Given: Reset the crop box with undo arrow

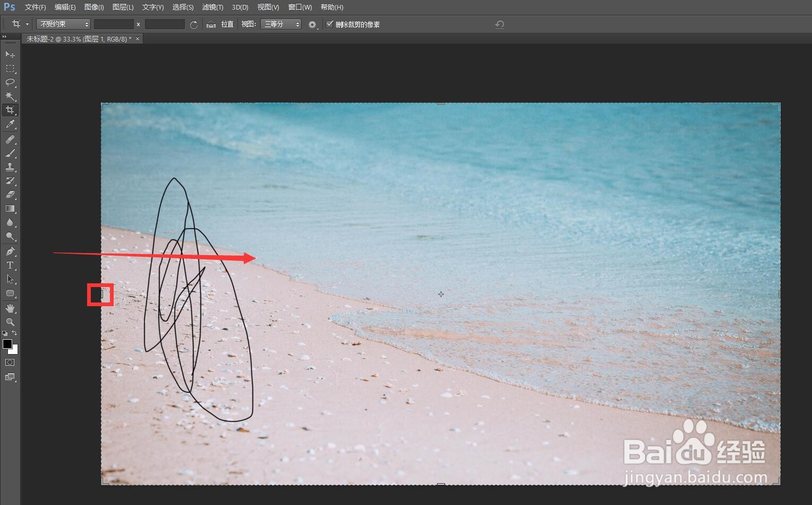Looking at the screenshot, I should tap(500, 24).
